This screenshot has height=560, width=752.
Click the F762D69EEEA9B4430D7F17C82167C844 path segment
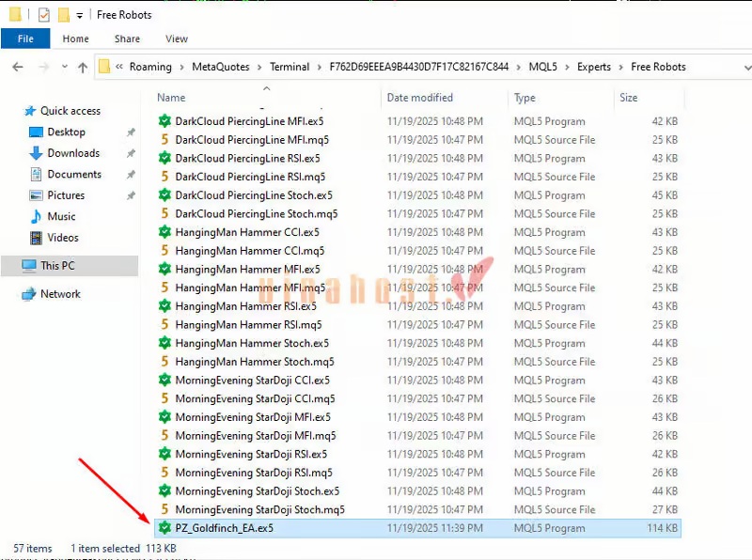coord(418,67)
